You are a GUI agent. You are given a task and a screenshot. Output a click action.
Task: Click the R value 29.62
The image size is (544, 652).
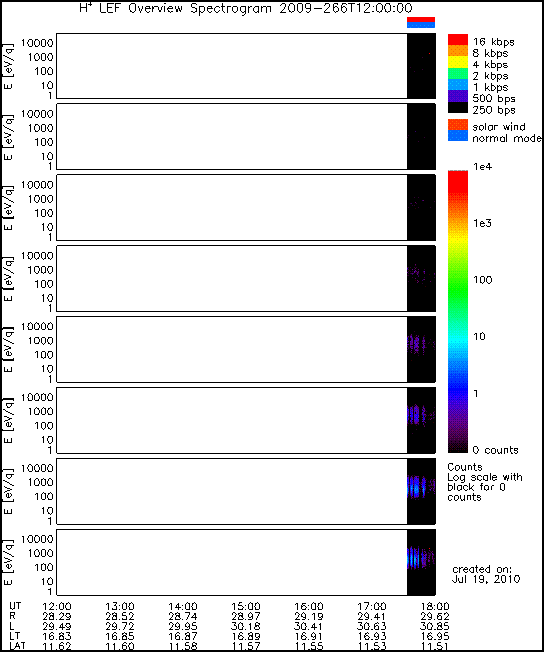435,616
